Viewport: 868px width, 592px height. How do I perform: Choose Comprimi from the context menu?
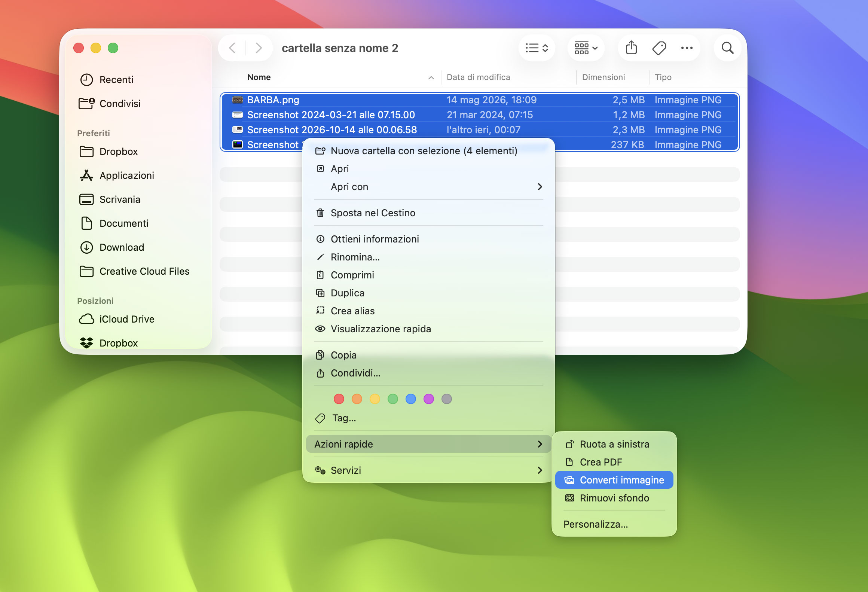428,275
